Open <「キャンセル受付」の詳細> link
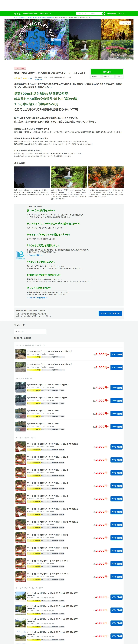The width and height of the screenshot is (138, 644). tap(37, 298)
